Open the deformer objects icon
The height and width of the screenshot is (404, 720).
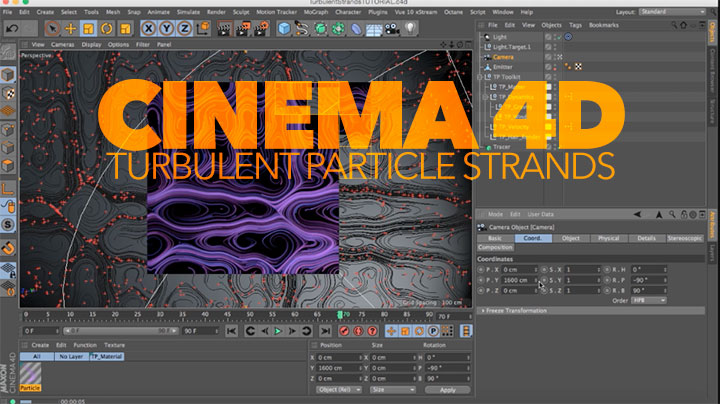[356, 29]
